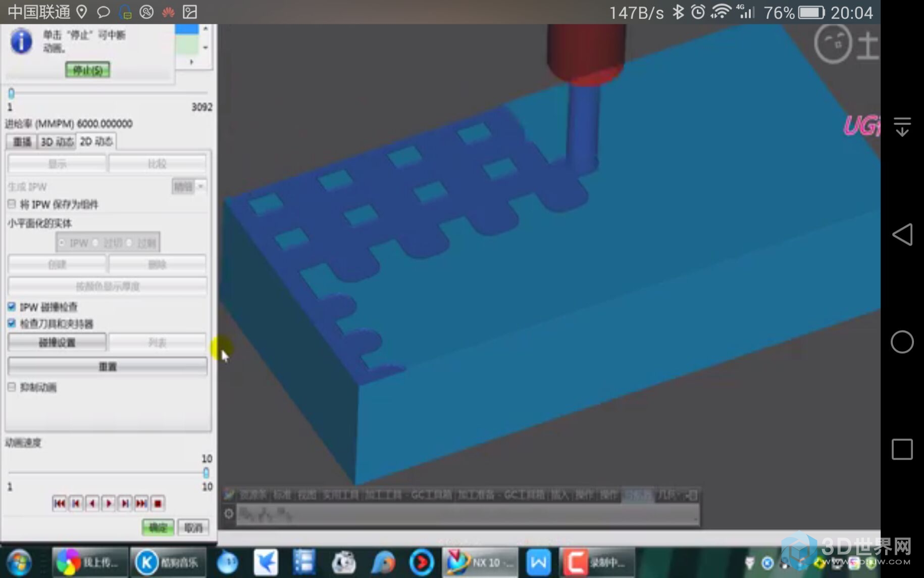924x578 pixels.
Task: Open the 实用工具 toolbar tab
Action: (x=341, y=495)
